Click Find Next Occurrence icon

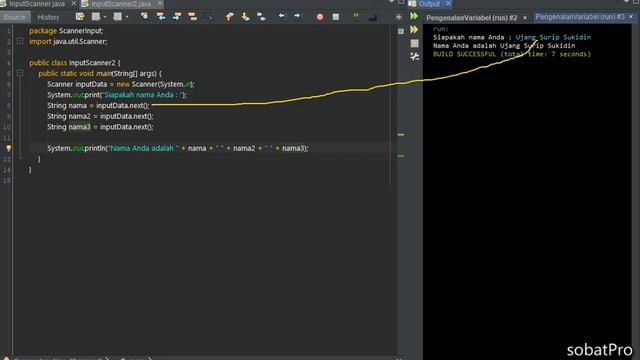[177, 16]
